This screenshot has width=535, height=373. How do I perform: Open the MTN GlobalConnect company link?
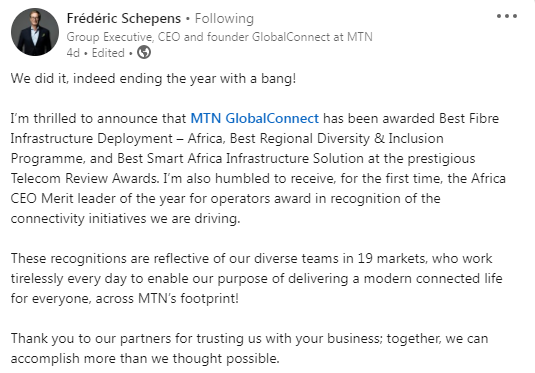pos(255,118)
